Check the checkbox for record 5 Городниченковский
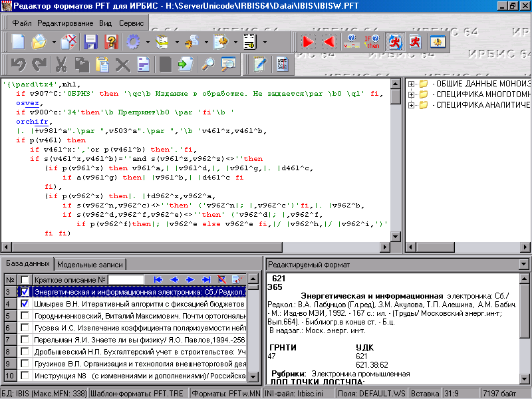The image size is (532, 399). click(x=25, y=316)
